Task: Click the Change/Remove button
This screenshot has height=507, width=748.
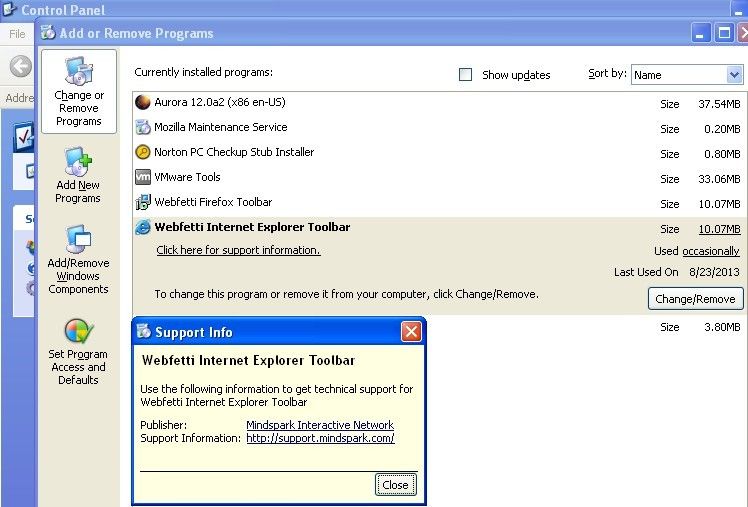Action: (695, 299)
